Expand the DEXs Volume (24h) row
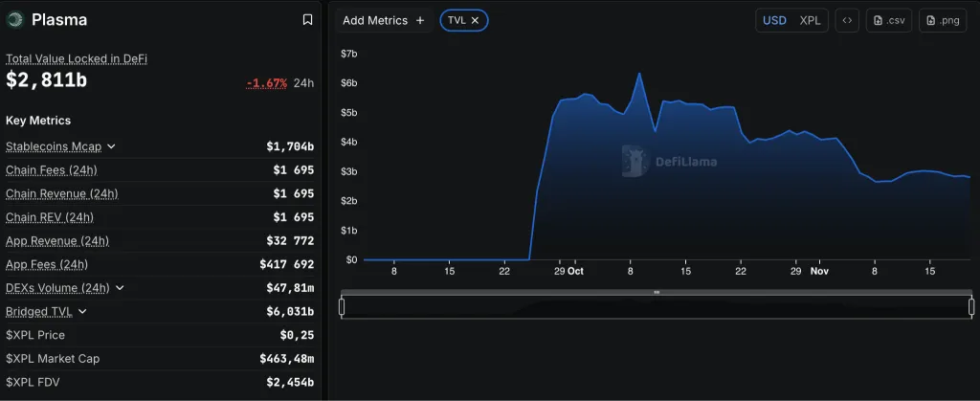980x401 pixels. [x=120, y=288]
